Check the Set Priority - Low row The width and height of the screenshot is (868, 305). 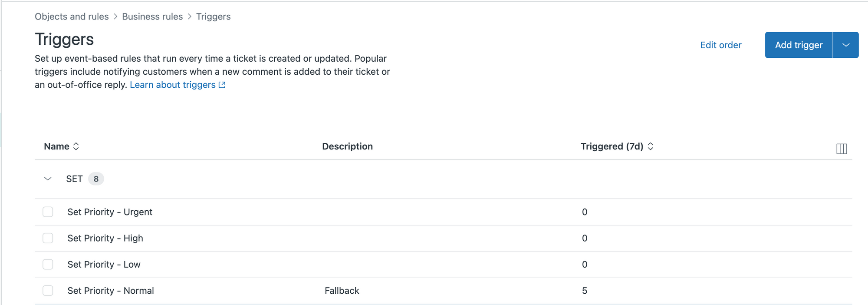48,264
